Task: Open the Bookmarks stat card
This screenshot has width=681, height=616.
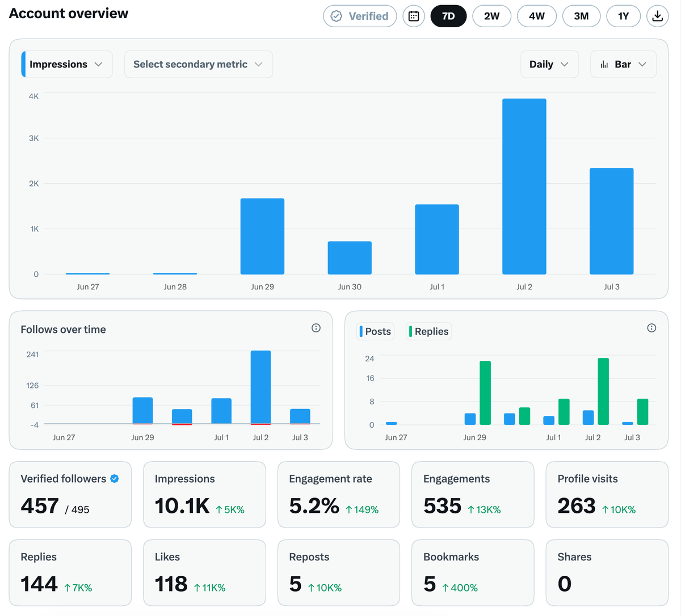Action: (473, 573)
